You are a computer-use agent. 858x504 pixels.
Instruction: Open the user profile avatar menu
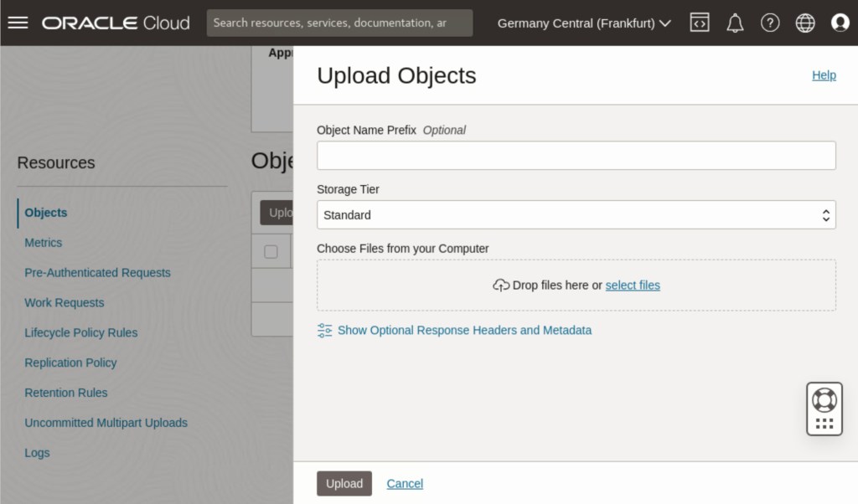[840, 23]
